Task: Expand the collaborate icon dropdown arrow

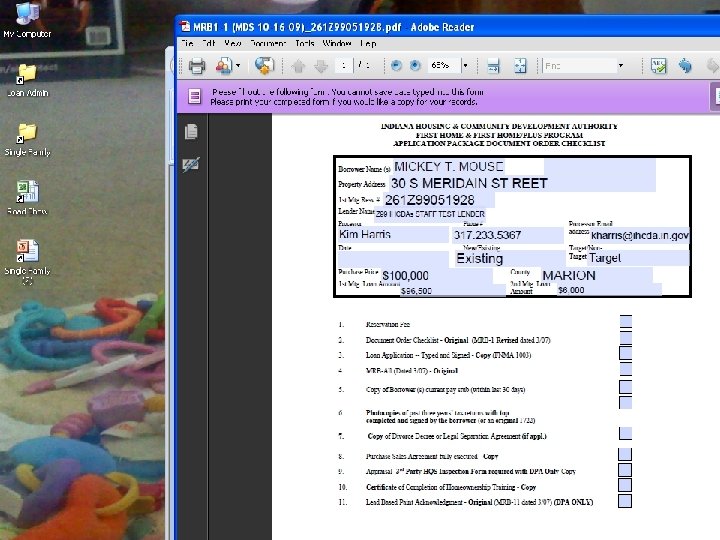Action: pos(238,66)
